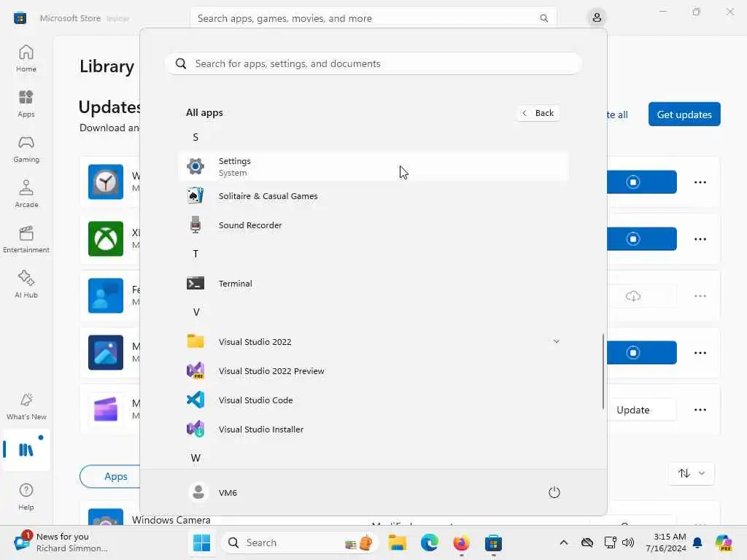Open Visual Studio Installer
The width and height of the screenshot is (747, 560).
pos(373,429)
